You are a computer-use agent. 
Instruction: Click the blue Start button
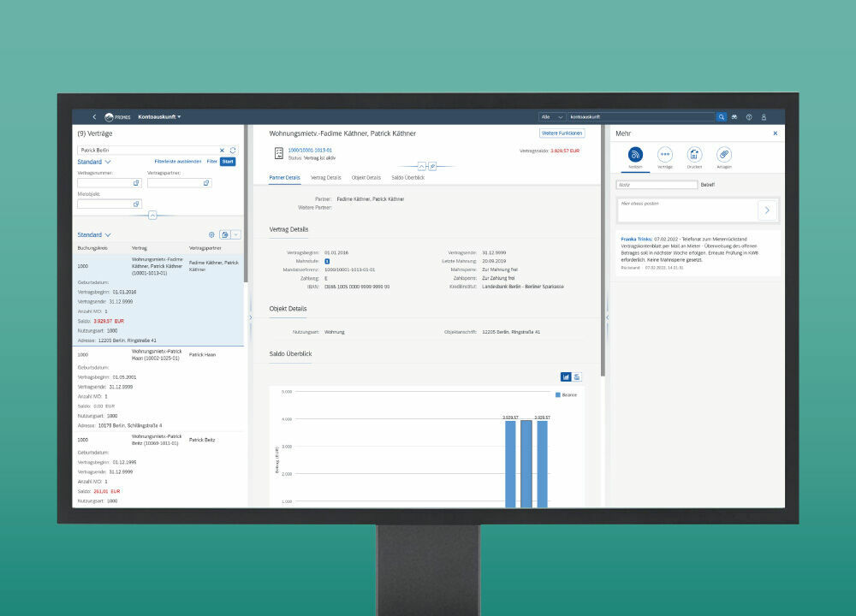pyautogui.click(x=228, y=162)
